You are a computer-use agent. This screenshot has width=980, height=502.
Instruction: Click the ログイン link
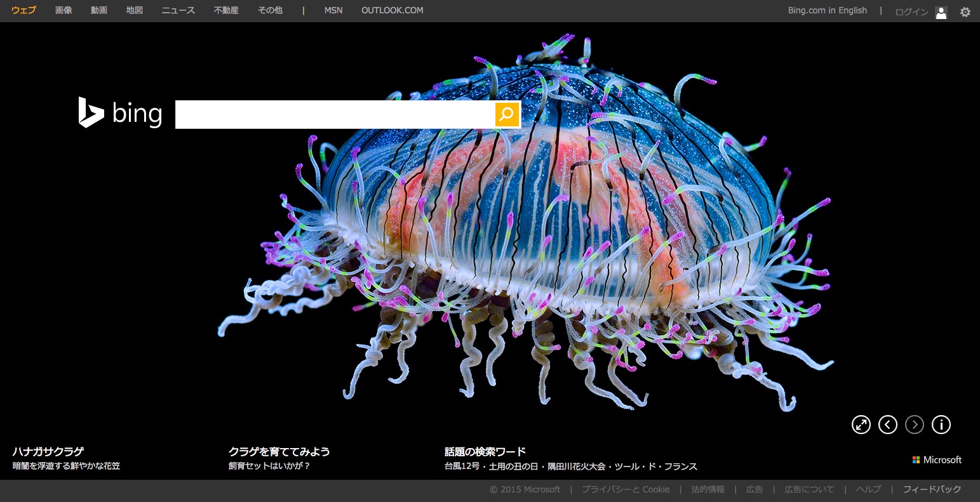pyautogui.click(x=911, y=12)
